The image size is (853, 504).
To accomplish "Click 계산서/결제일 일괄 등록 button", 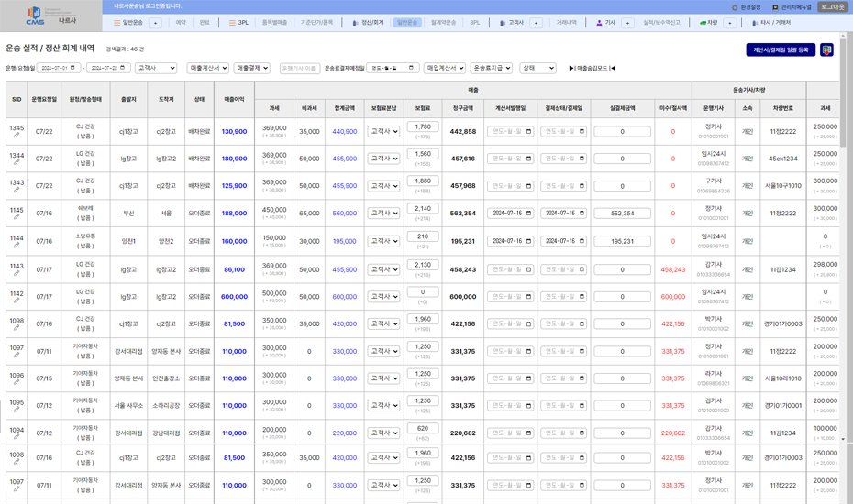I will coord(781,50).
